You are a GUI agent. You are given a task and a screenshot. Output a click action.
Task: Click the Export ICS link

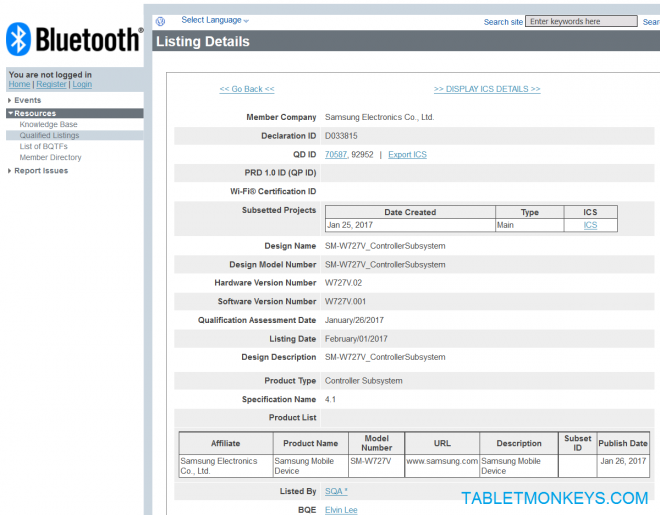[407, 155]
